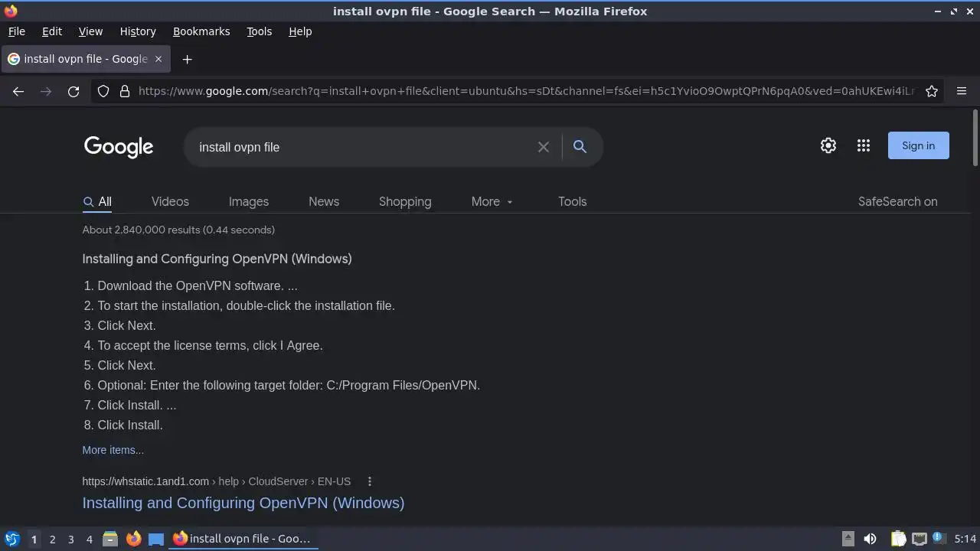Expand the More search filters dropdown
This screenshot has height=551, width=980.
pos(492,201)
